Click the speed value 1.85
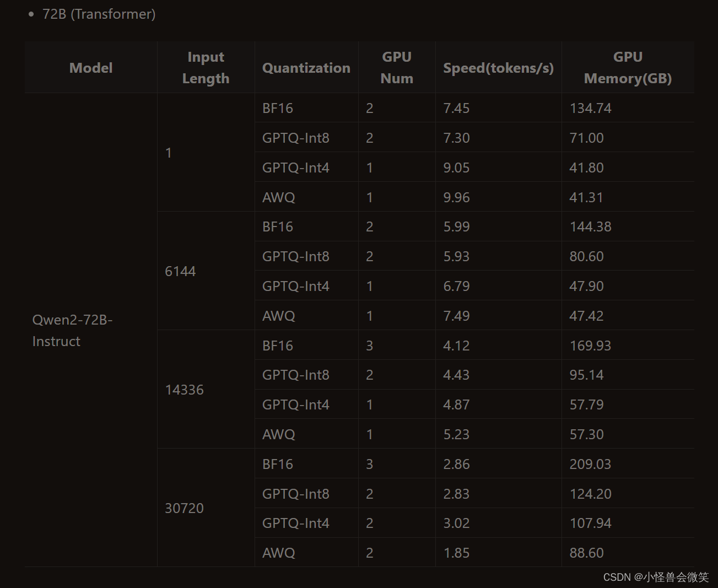 pos(456,553)
